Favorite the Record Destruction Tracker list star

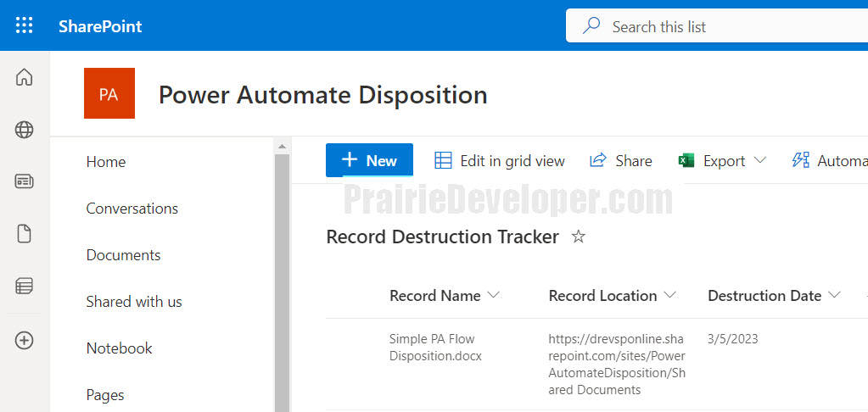pos(579,237)
